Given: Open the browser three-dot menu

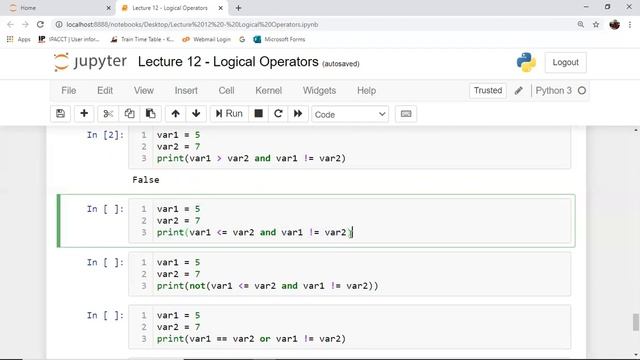Looking at the screenshot, I should point(630,24).
